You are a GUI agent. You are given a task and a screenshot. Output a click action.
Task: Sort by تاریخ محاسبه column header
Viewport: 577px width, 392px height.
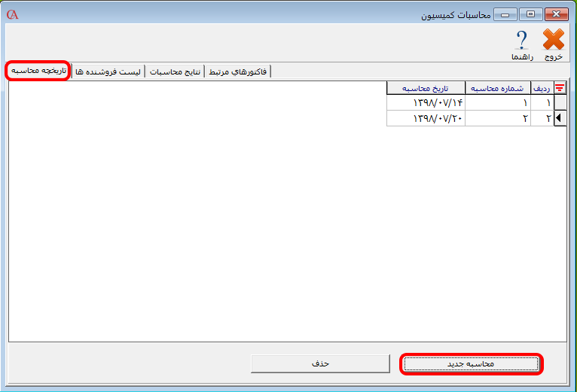click(426, 87)
